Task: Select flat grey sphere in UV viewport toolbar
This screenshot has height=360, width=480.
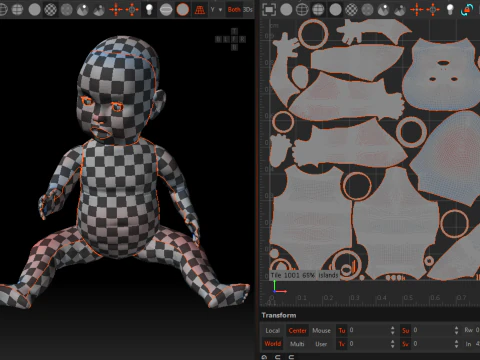Action: (286, 10)
